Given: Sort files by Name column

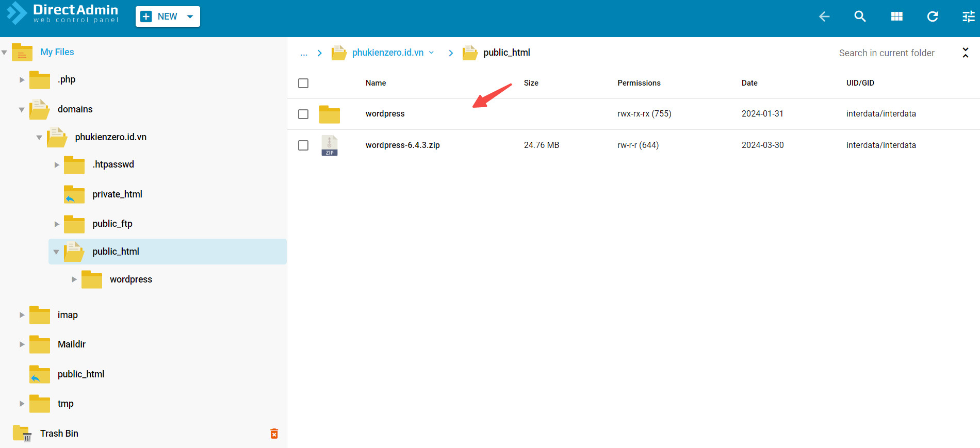Looking at the screenshot, I should pos(376,83).
